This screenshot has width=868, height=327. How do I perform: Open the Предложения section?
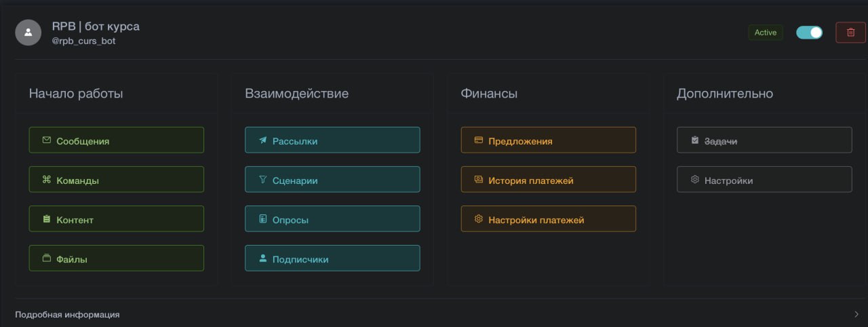coord(549,140)
